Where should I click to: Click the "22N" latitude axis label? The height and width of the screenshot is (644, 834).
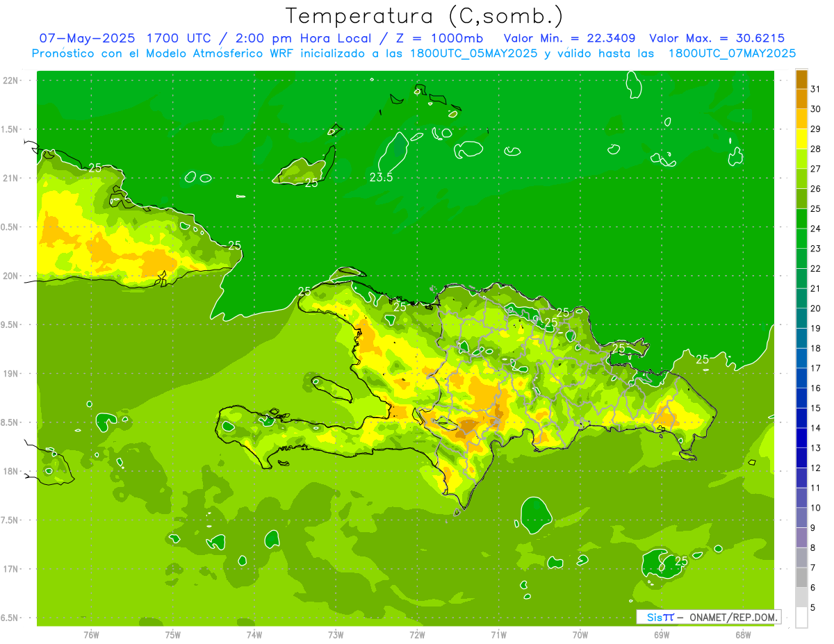click(11, 81)
